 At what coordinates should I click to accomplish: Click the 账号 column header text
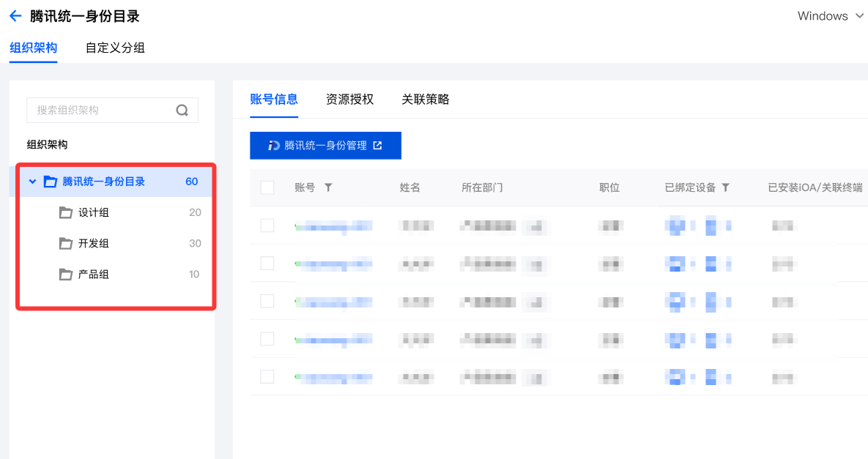click(x=305, y=187)
